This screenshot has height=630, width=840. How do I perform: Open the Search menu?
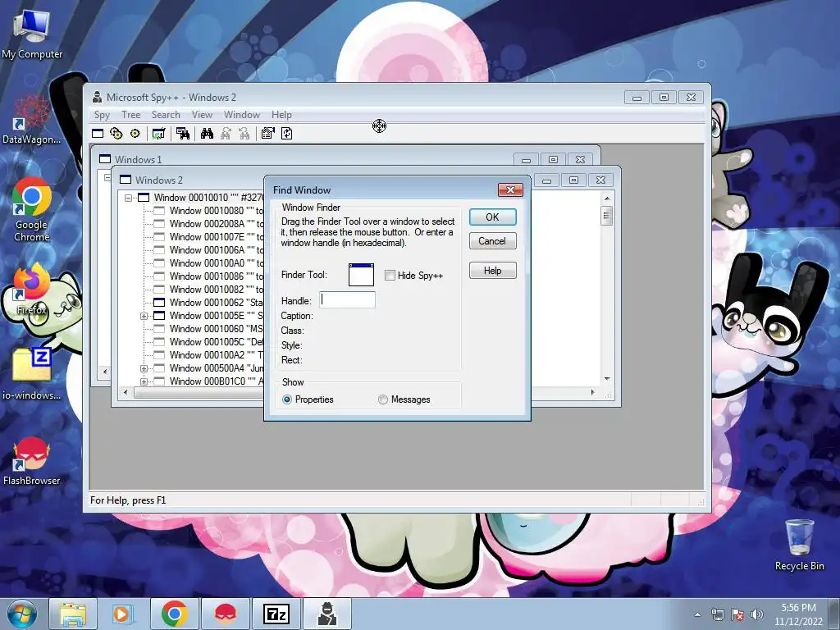click(x=166, y=115)
